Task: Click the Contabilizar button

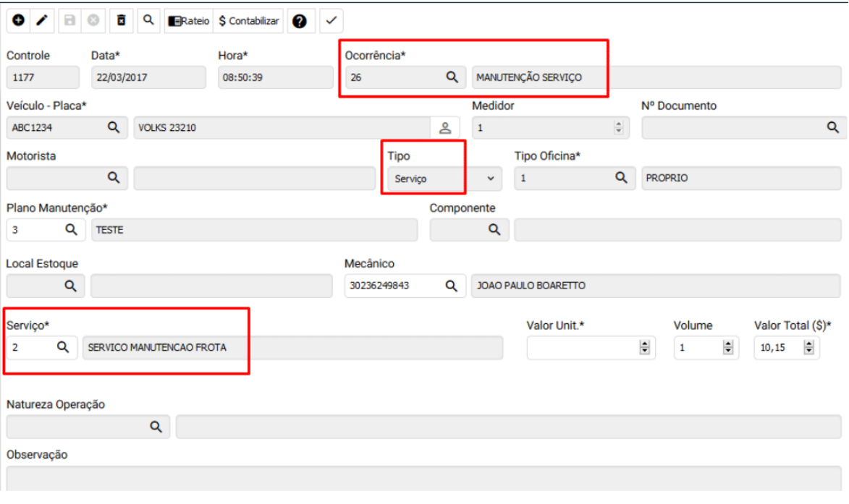Action: click(x=248, y=21)
